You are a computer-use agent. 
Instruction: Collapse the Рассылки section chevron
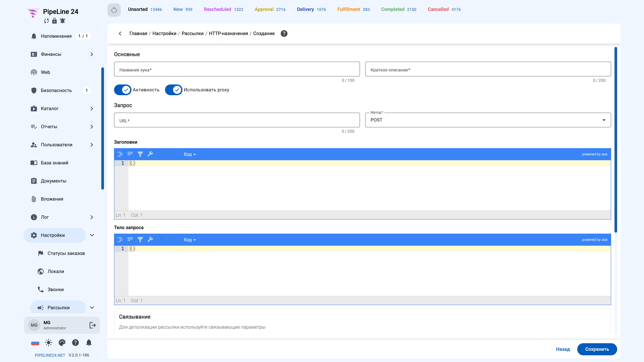[x=92, y=308]
